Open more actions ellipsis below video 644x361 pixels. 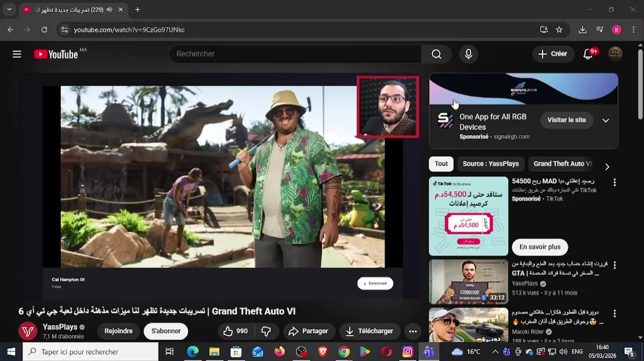pos(413,331)
